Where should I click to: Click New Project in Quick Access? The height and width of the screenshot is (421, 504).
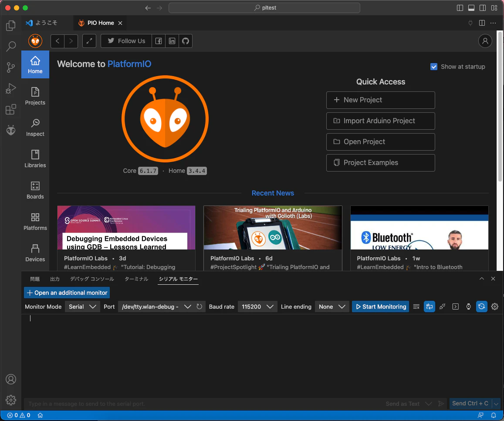tap(381, 100)
